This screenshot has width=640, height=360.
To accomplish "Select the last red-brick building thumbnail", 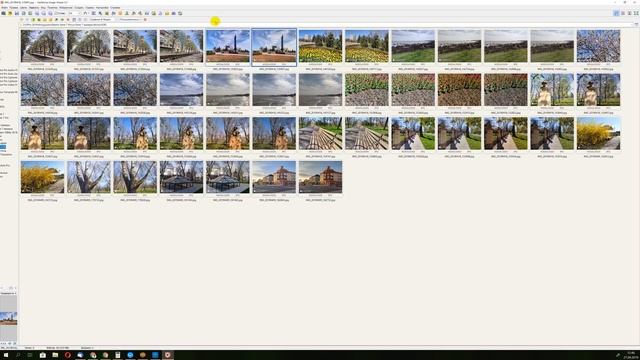I will coord(320,177).
